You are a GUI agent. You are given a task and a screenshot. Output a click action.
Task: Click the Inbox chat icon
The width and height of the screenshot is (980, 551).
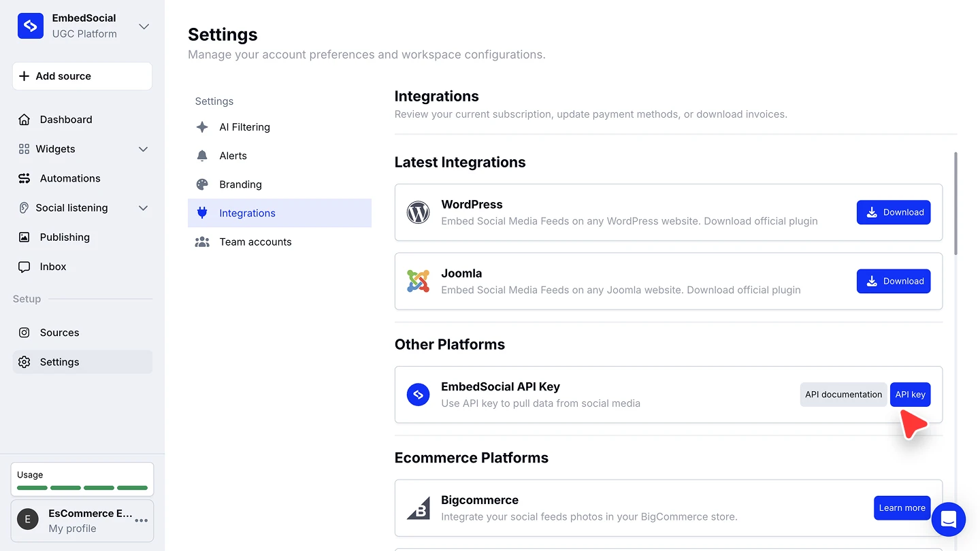click(24, 267)
